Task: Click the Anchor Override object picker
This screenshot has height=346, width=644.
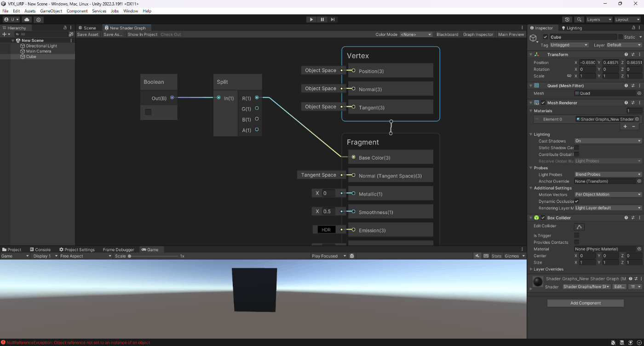Action: (x=639, y=181)
